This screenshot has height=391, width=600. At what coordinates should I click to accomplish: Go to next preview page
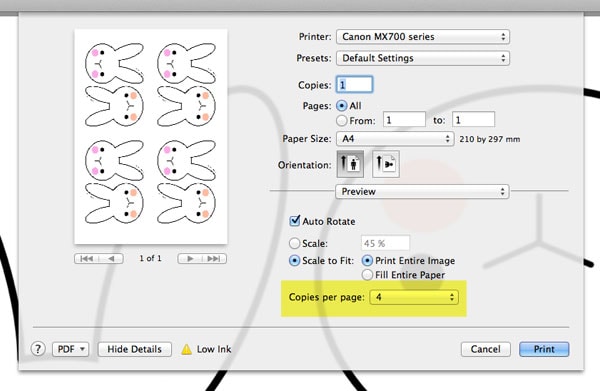click(190, 259)
